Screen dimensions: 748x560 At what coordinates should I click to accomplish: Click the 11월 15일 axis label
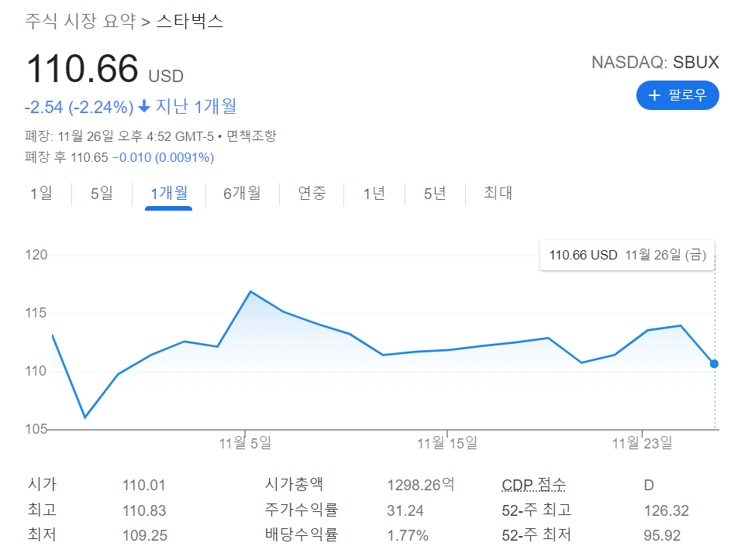pos(447,444)
